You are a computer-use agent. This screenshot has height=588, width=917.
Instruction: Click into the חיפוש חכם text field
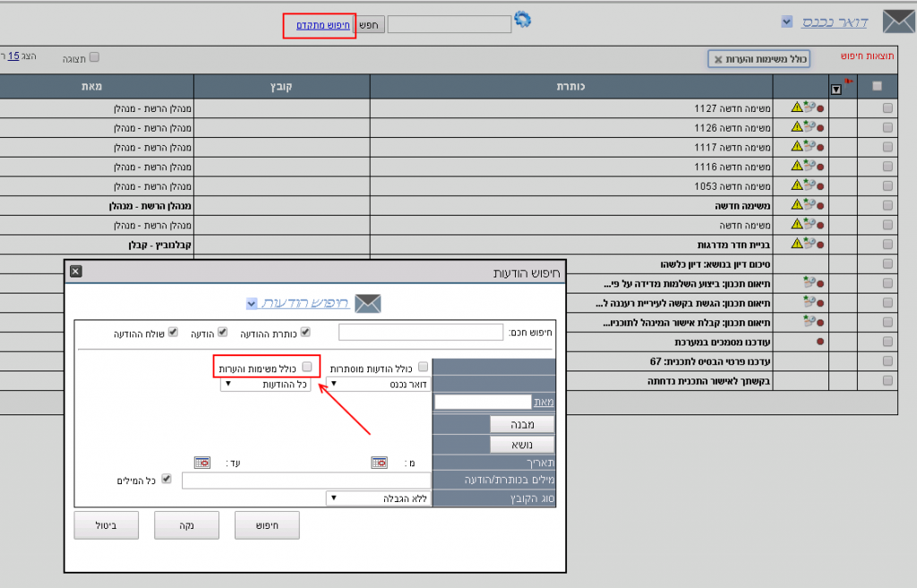(421, 332)
